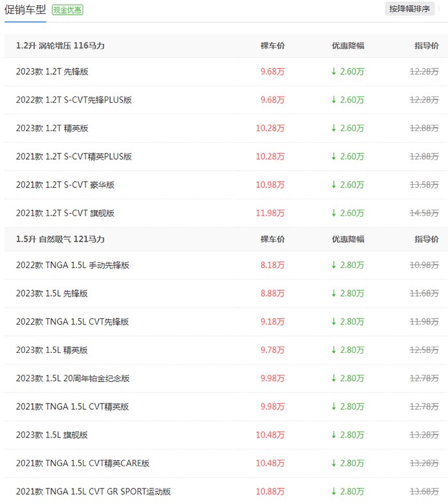Open the 2021款 TNGA 1.5L CVT GR SPORT运动版

[x=93, y=491]
